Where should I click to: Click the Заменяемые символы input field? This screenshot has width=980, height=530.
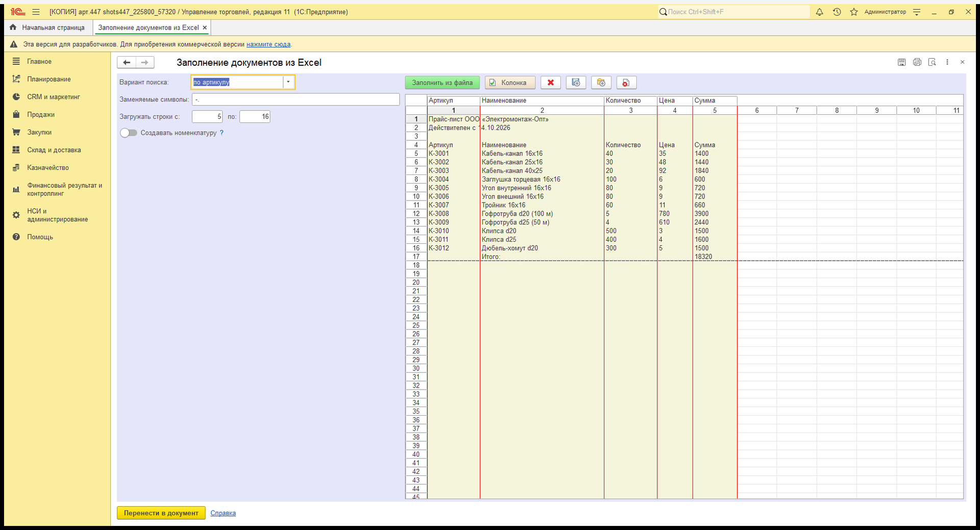(296, 99)
